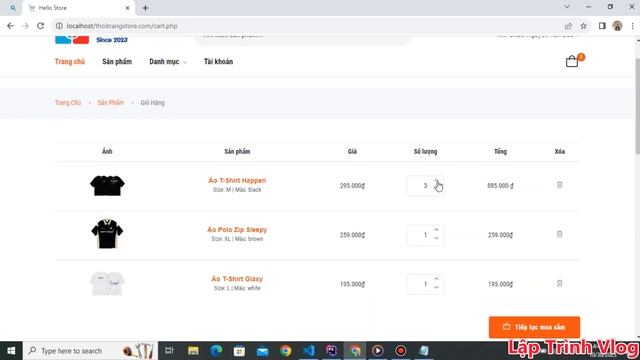Open Sản phẩm menu item
Viewport: 640px width, 360px height.
pos(117,62)
